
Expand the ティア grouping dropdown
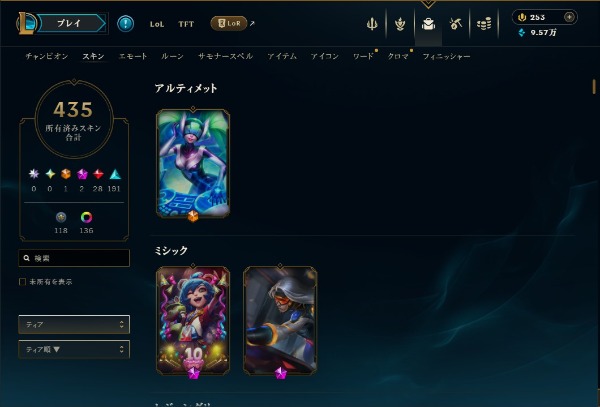[x=74, y=324]
